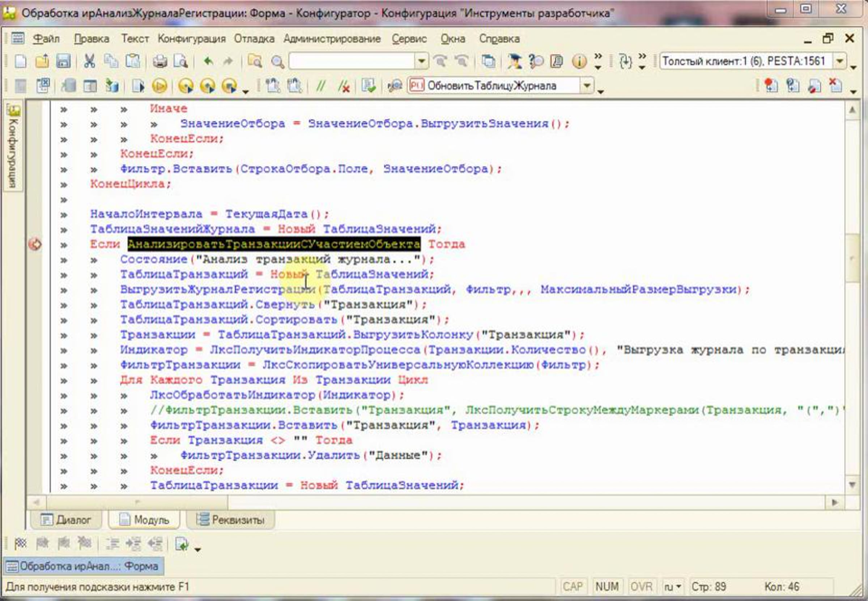Screen dimensions: 868x601
Task: Open the Конфигурация side panel tab
Action: point(13,146)
